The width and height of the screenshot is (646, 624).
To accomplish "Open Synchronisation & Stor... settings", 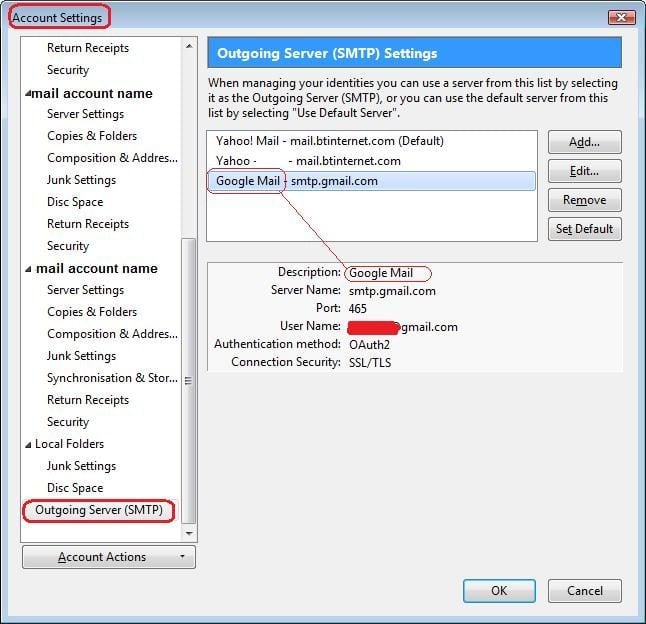I will coord(112,378).
